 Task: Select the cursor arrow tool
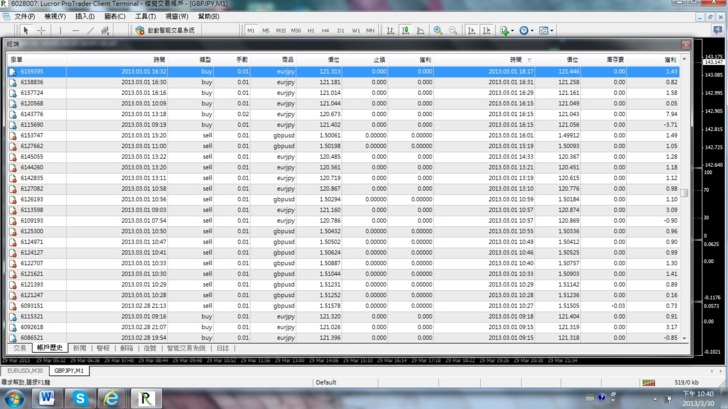click(x=27, y=31)
